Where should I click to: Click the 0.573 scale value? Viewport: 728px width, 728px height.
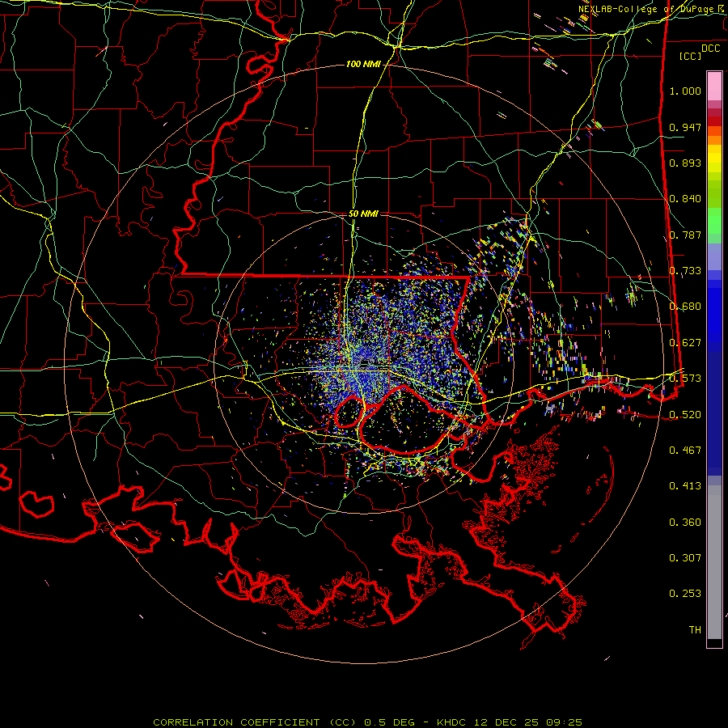pos(685,379)
